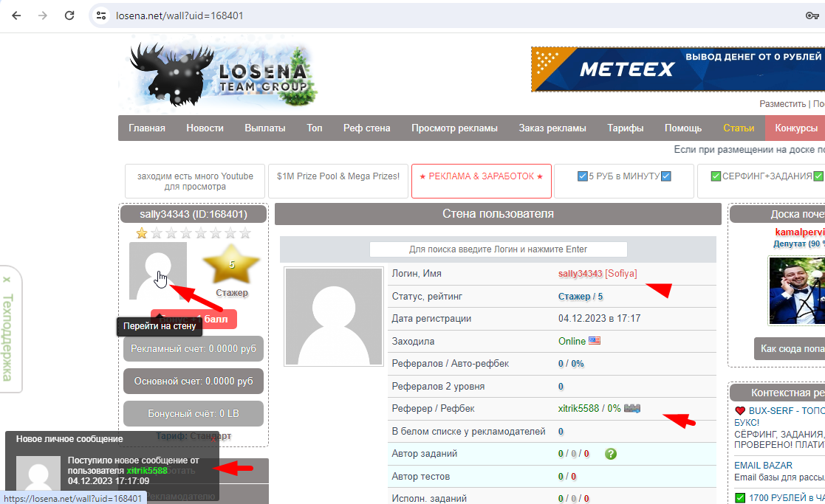Click the Online status text
The height and width of the screenshot is (504, 825).
[x=572, y=341]
